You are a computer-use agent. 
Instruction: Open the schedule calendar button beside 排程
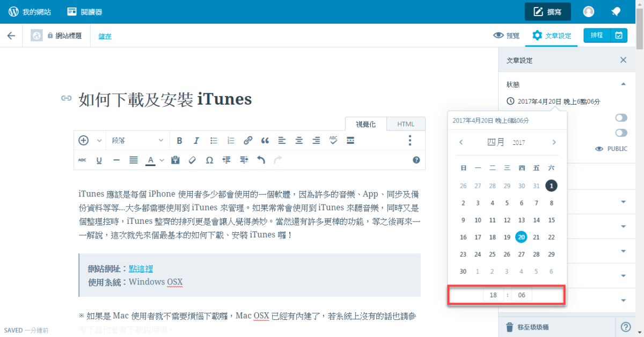[x=619, y=35]
